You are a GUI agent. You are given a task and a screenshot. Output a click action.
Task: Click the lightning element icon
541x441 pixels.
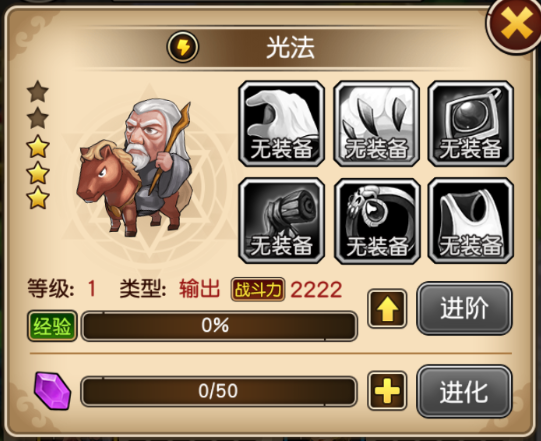pos(183,47)
